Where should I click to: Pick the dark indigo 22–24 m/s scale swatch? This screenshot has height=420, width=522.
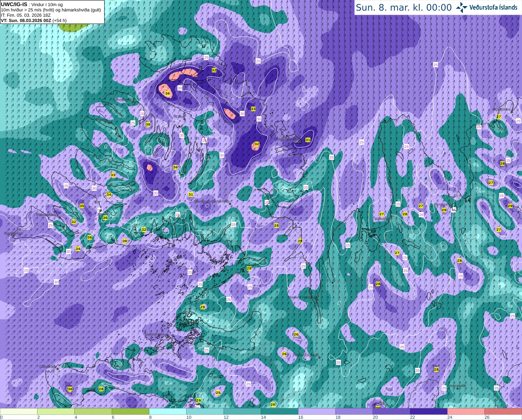[429, 411]
